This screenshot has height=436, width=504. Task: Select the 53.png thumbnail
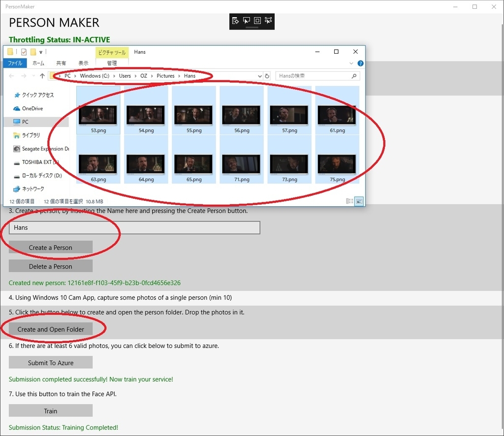pyautogui.click(x=98, y=110)
